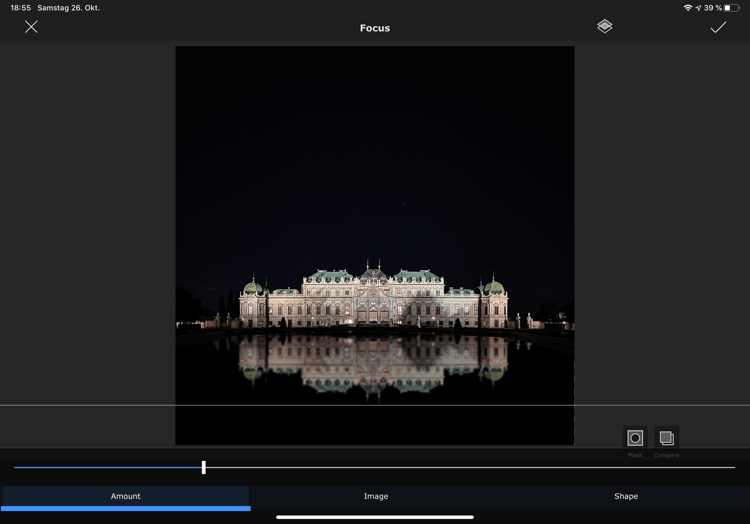The image size is (750, 524).
Task: Tap the clock showing 18:55
Action: (21, 8)
